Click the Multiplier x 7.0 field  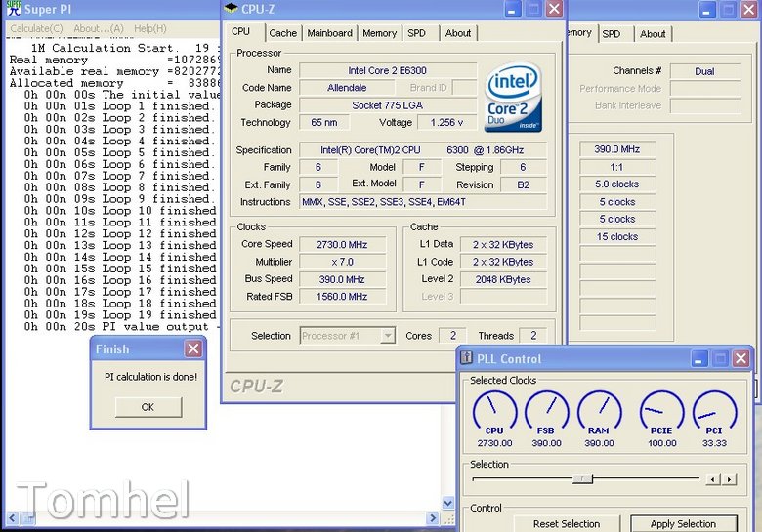[342, 263]
